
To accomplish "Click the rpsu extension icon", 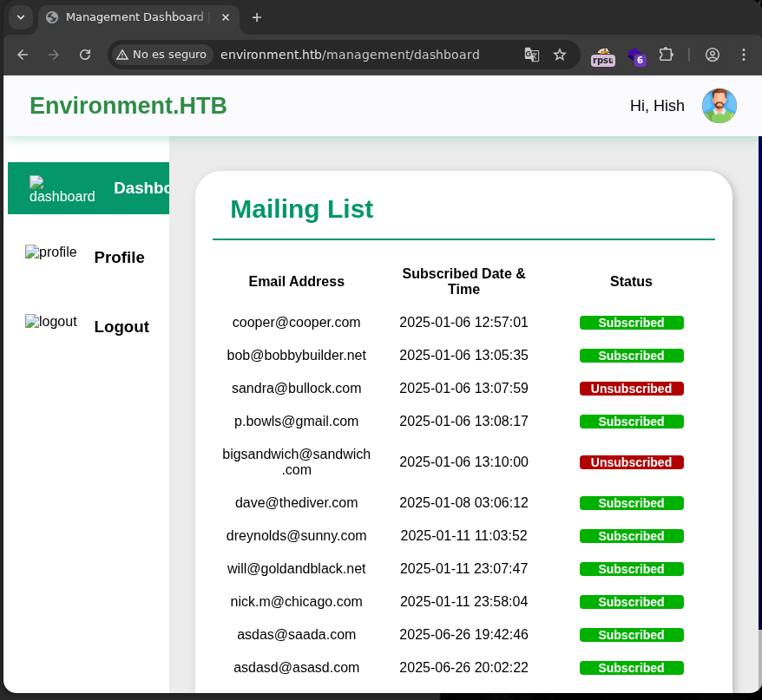I will 603,56.
